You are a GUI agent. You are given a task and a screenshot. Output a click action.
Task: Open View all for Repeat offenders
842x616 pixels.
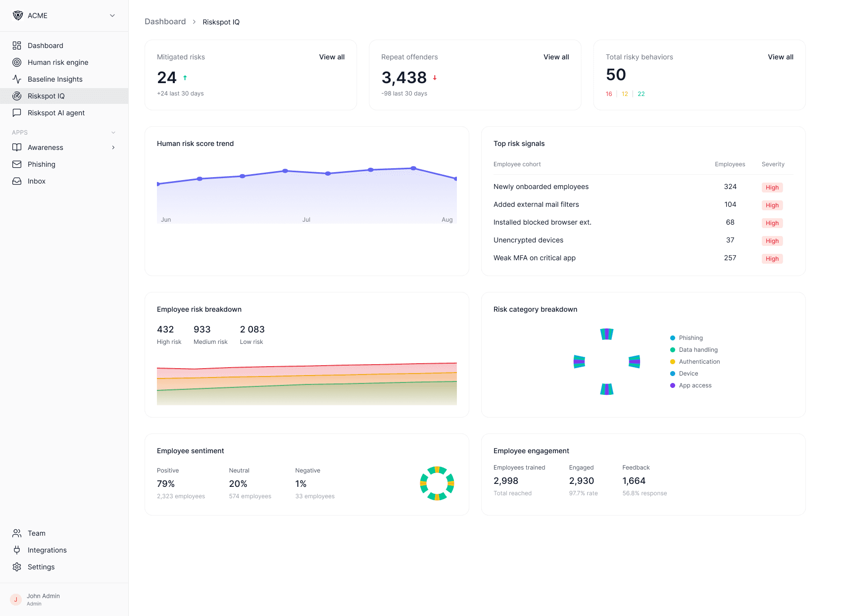coord(556,57)
